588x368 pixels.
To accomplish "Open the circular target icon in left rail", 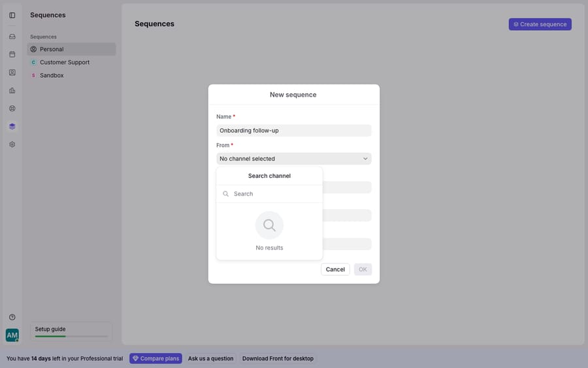I will coord(12,109).
